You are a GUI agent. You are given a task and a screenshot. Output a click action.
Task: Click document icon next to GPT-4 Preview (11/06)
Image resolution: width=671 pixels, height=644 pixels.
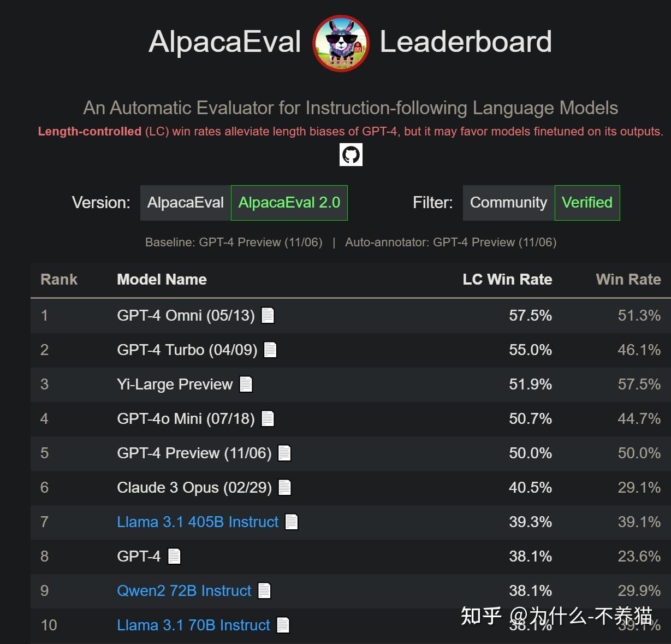tap(284, 453)
